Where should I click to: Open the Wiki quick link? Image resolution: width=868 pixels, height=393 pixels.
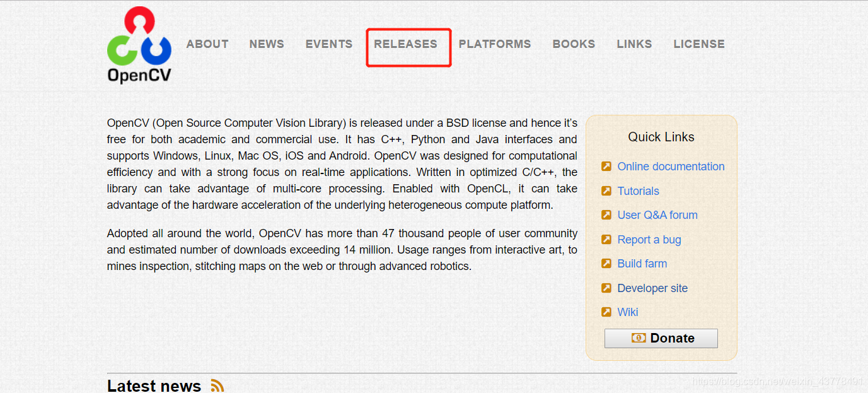pyautogui.click(x=628, y=312)
